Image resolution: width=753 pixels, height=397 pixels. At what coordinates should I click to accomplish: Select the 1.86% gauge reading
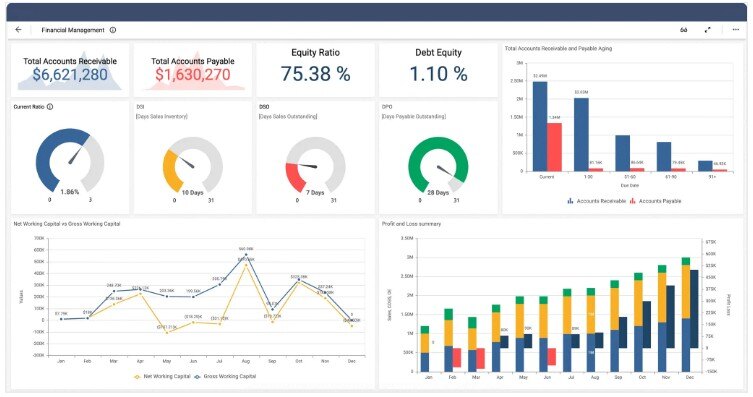tap(70, 192)
